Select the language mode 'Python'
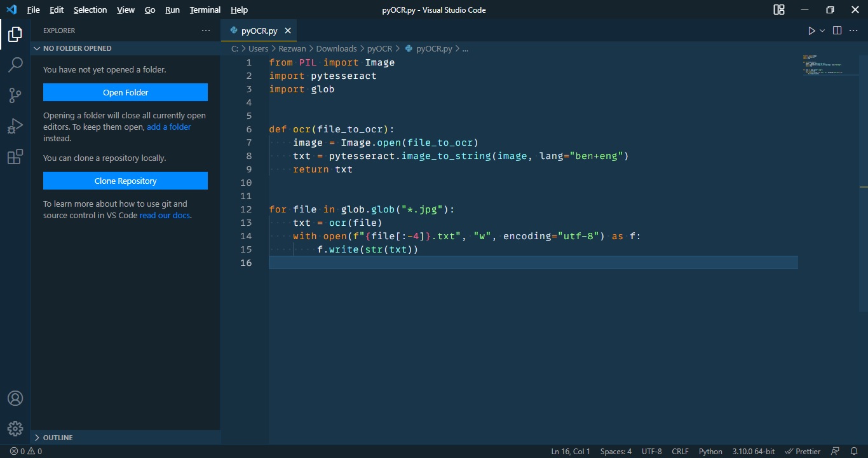 click(710, 451)
